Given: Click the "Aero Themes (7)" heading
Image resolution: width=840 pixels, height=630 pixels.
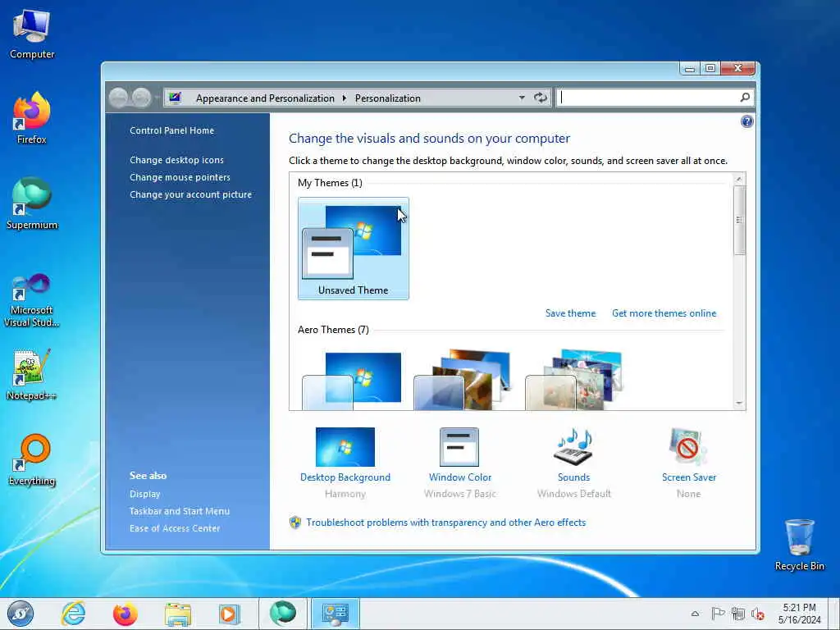Looking at the screenshot, I should coord(333,330).
